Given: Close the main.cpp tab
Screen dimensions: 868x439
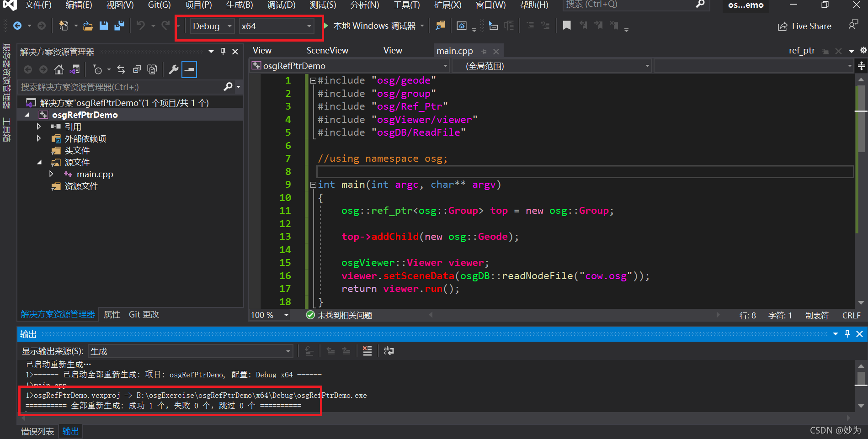Looking at the screenshot, I should tap(496, 52).
